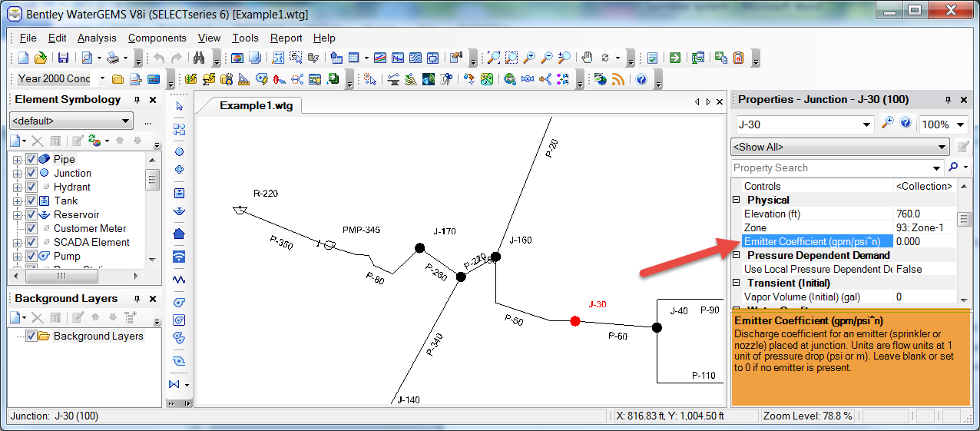Click the Element Symbology ellipsis button
The image size is (980, 431).
pos(148,121)
